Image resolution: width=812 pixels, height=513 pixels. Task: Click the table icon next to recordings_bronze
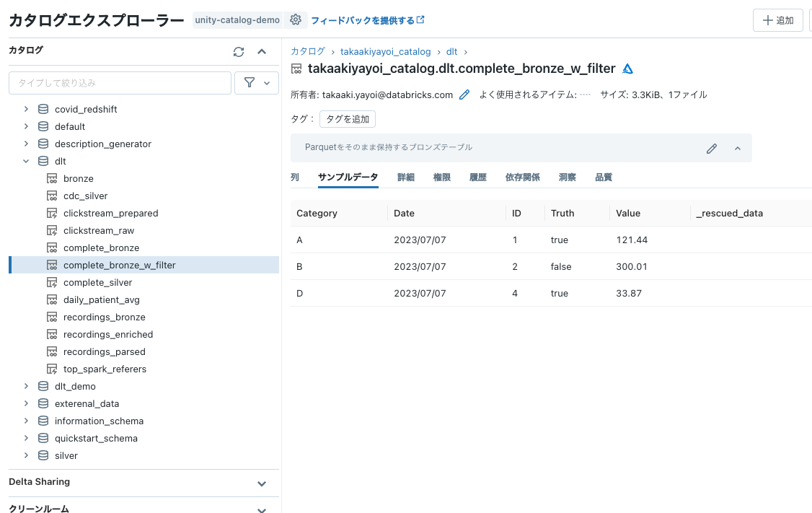tap(52, 317)
